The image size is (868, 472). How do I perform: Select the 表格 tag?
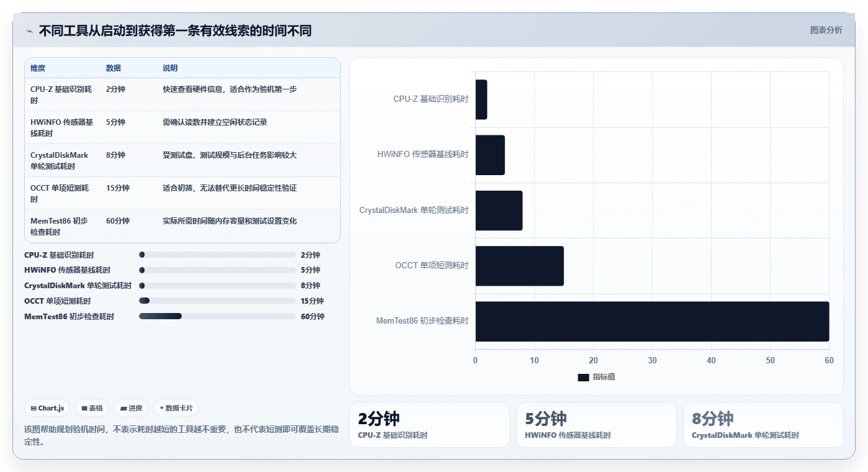tap(92, 408)
